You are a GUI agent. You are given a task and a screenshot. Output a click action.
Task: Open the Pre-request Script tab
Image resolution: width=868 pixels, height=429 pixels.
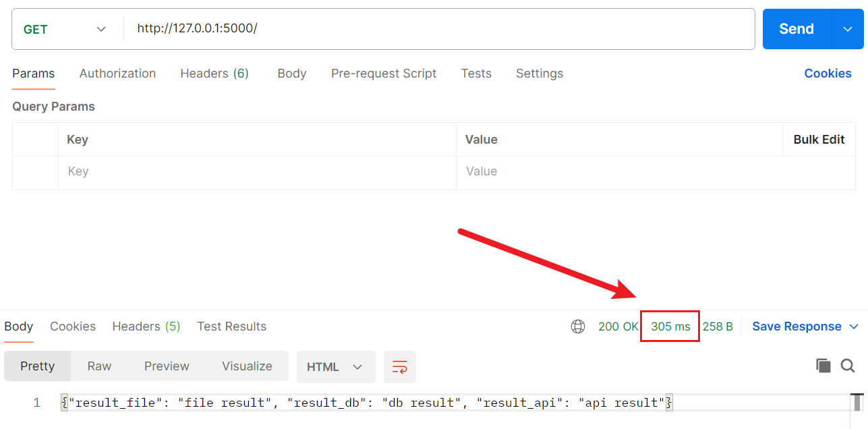[384, 74]
